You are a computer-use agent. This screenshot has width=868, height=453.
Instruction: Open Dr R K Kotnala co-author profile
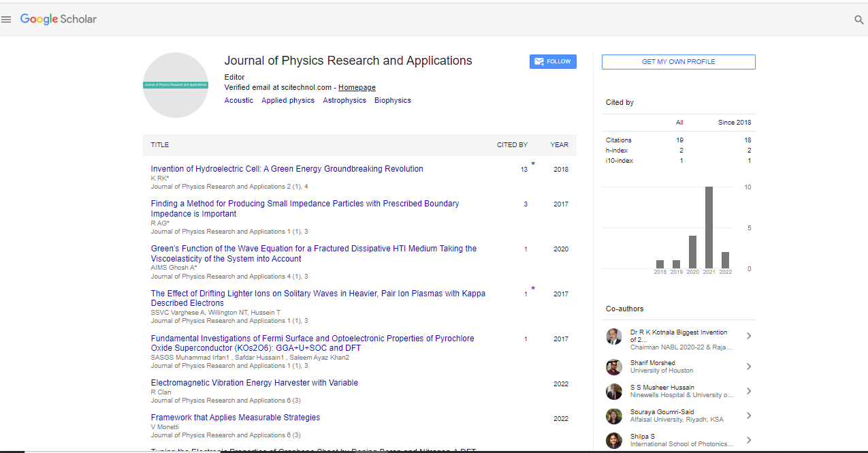tap(679, 336)
